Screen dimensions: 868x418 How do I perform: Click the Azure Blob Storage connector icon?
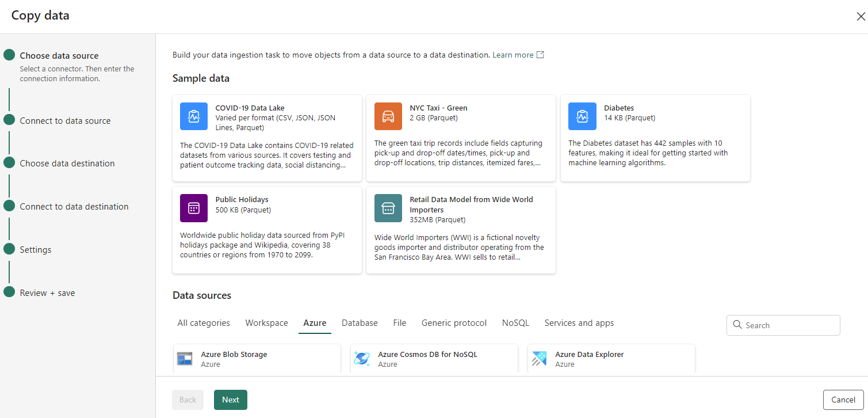(x=185, y=358)
